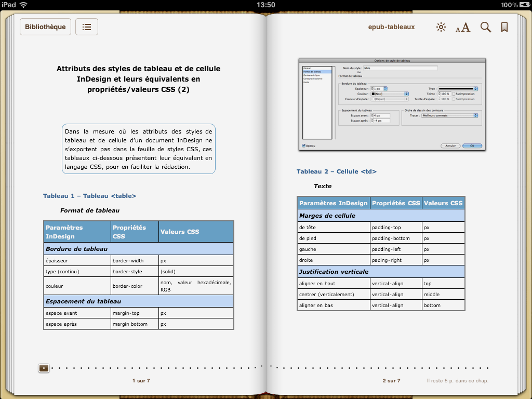Image resolution: width=532 pixels, height=399 pixels.
Task: Tap the battery indicator icon
Action: tap(524, 5)
